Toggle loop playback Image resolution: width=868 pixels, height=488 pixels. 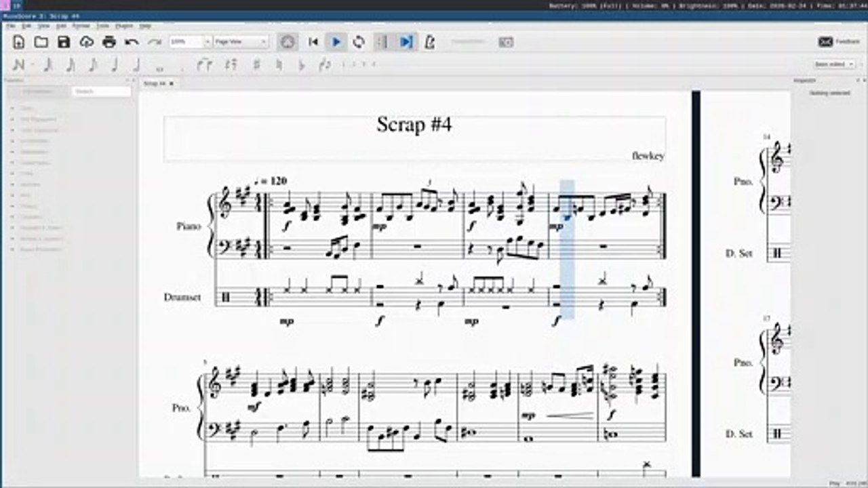pyautogui.click(x=359, y=42)
